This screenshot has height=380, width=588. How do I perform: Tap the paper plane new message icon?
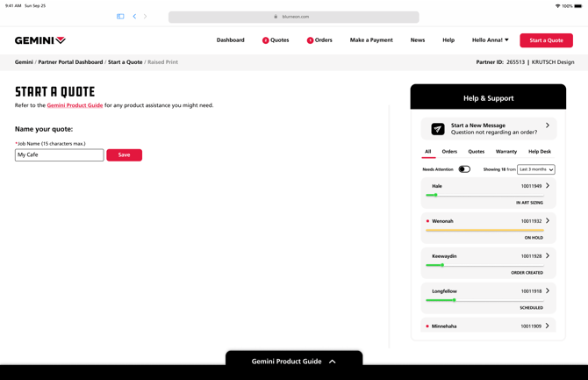[x=437, y=129]
